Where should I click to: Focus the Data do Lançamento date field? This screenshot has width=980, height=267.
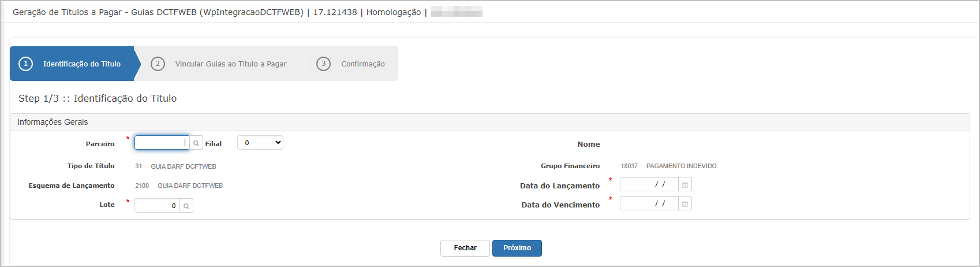(x=649, y=185)
